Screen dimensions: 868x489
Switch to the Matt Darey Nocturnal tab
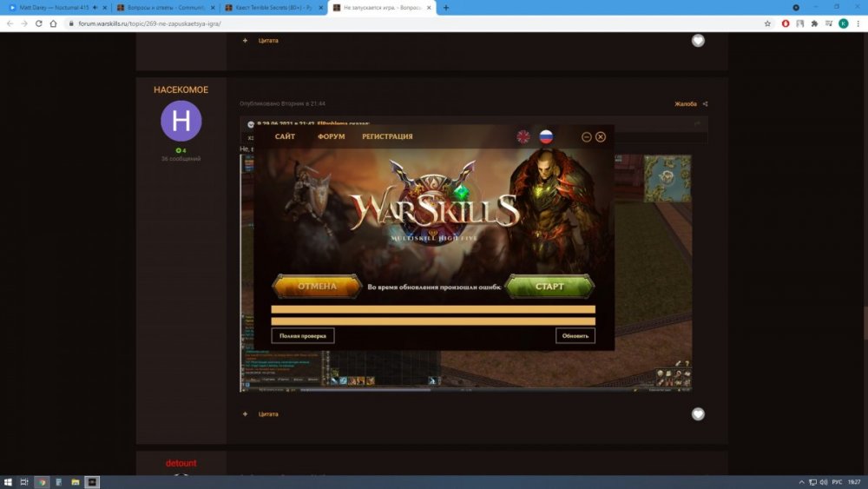point(52,7)
